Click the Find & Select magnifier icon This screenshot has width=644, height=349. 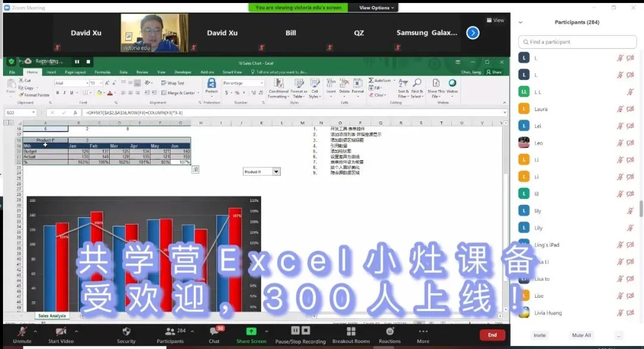point(417,83)
